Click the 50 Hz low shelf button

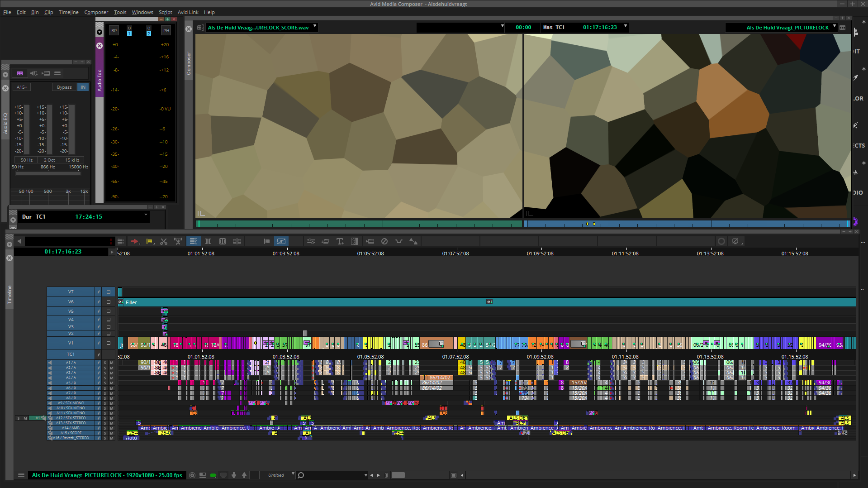27,160
